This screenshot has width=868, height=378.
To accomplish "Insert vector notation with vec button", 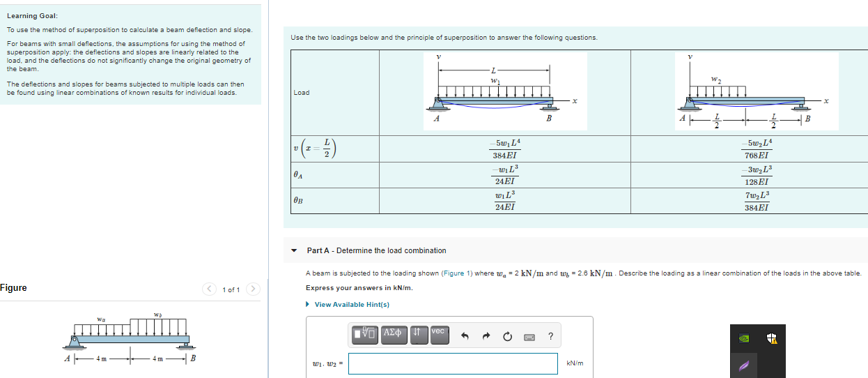I will pos(439,336).
